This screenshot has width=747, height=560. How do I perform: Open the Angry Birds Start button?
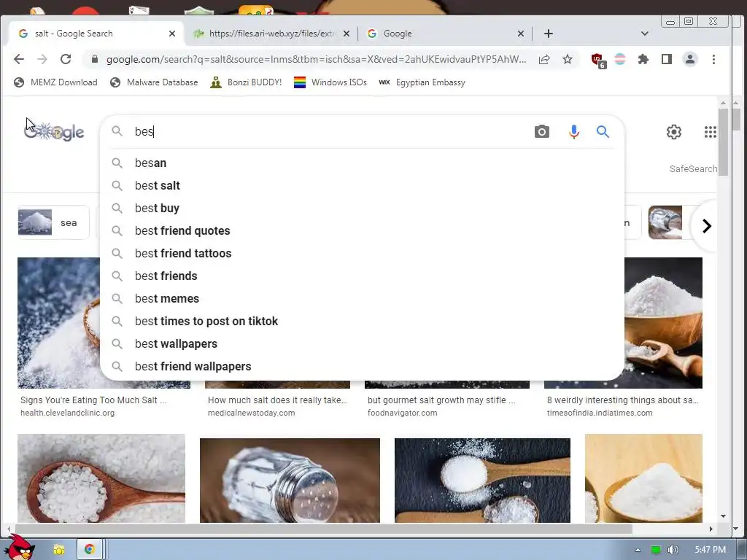click(19, 548)
